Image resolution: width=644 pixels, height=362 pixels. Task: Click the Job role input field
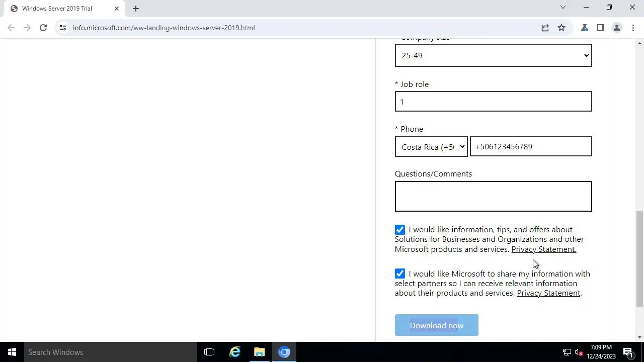[x=494, y=102]
